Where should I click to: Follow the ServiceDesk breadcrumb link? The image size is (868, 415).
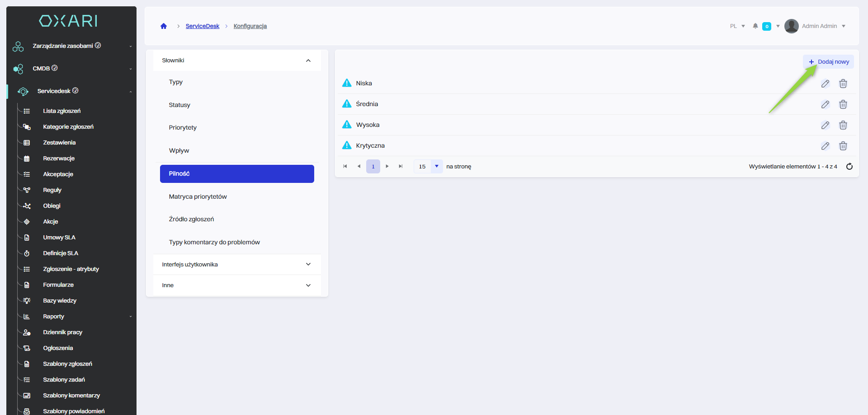pos(202,26)
